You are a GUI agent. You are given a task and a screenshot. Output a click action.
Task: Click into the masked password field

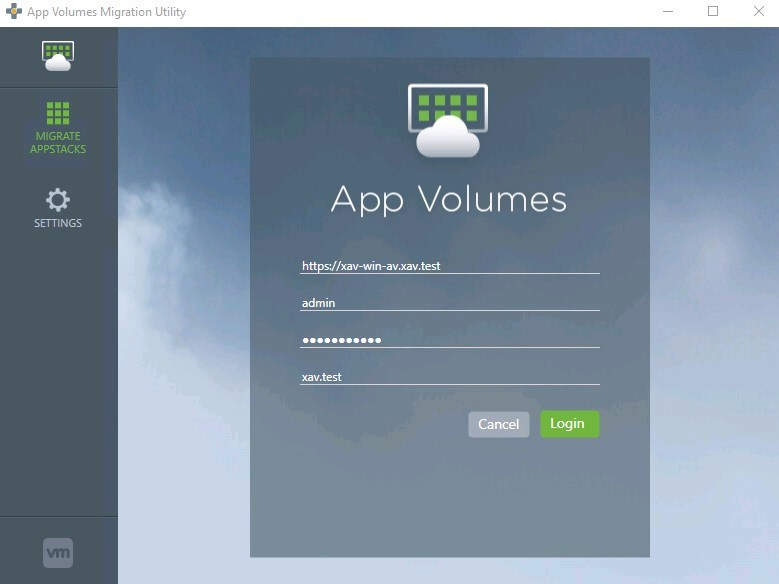point(450,340)
